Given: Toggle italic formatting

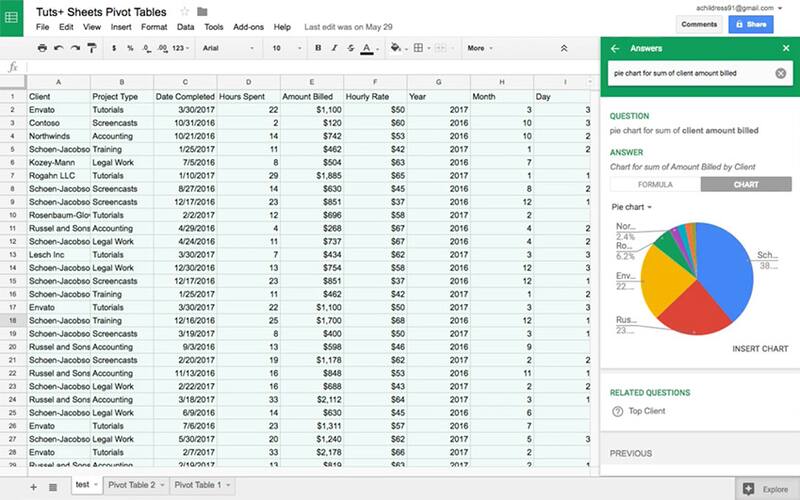Looking at the screenshot, I should (x=333, y=47).
